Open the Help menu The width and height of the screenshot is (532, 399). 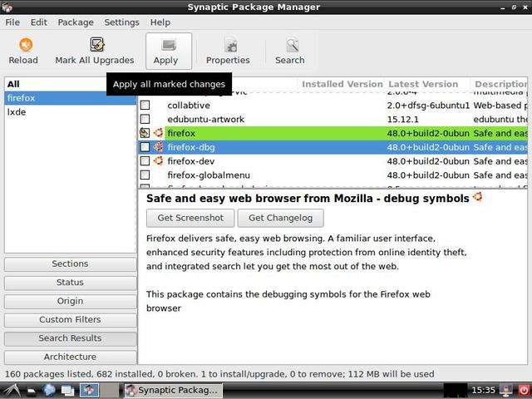[x=160, y=22]
